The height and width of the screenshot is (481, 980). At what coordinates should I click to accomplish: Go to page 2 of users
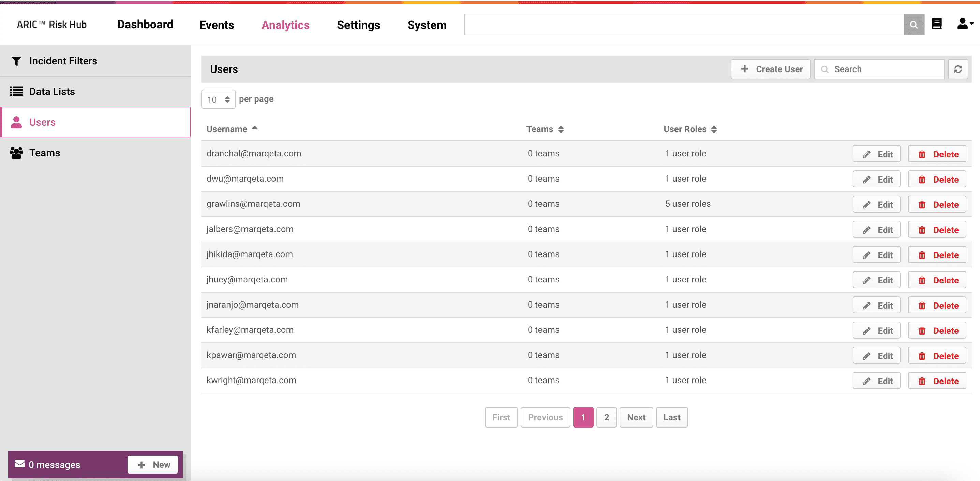pyautogui.click(x=606, y=417)
